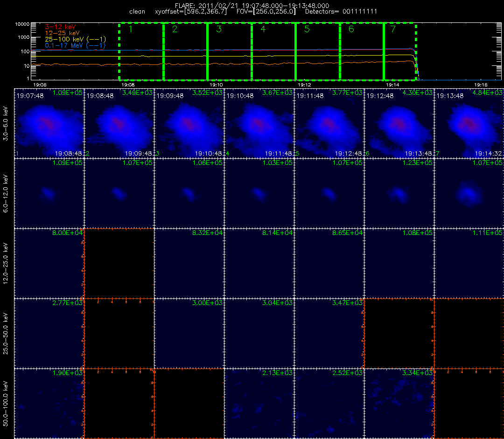The image size is (504, 439).
Task: Select interval 5 marker in the light curve
Action: (307, 29)
